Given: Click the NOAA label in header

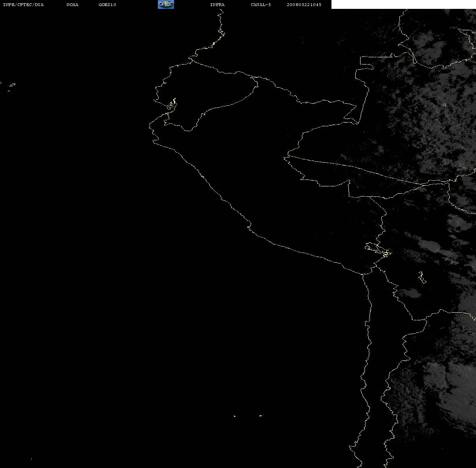Looking at the screenshot, I should point(72,4).
